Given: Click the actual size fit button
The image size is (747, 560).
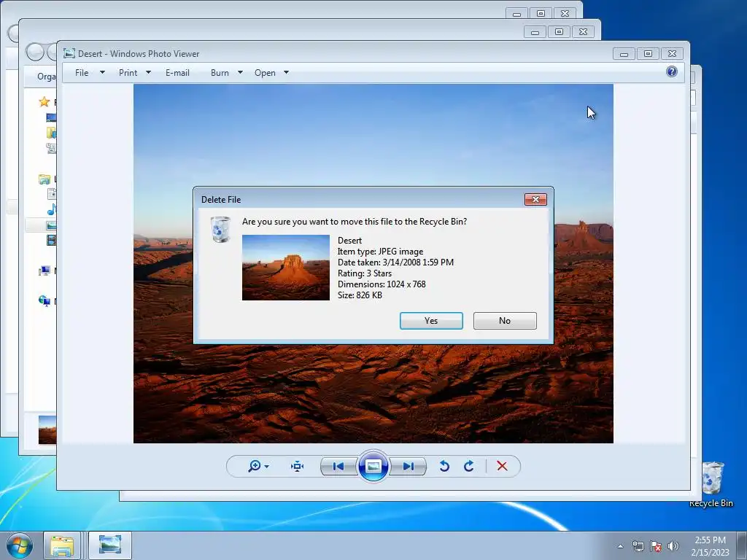Looking at the screenshot, I should coord(298,466).
